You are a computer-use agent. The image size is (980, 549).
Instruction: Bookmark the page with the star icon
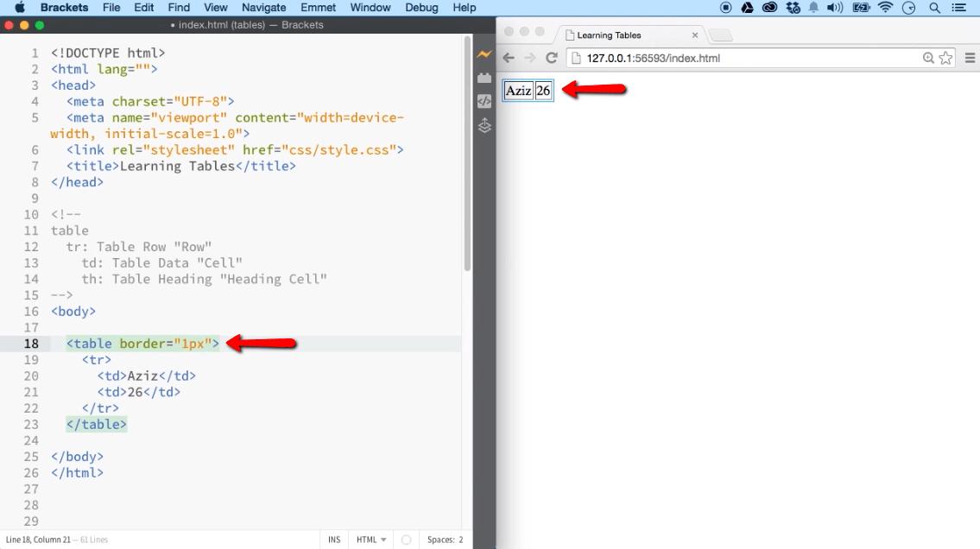[x=945, y=58]
